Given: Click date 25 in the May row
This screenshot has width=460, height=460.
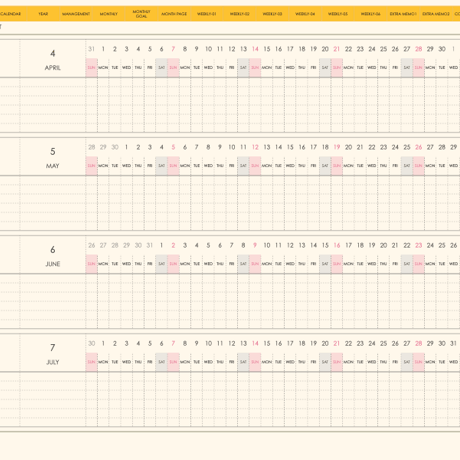Looking at the screenshot, I should click(407, 147).
